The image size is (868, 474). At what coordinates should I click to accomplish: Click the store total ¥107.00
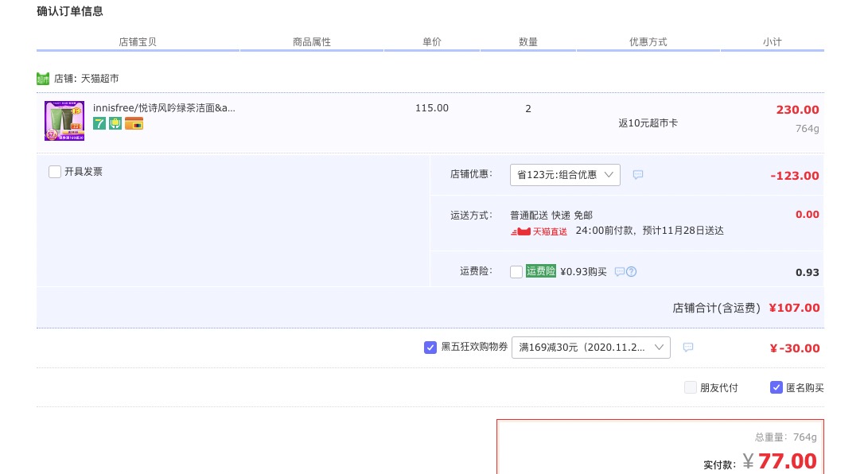coord(794,308)
